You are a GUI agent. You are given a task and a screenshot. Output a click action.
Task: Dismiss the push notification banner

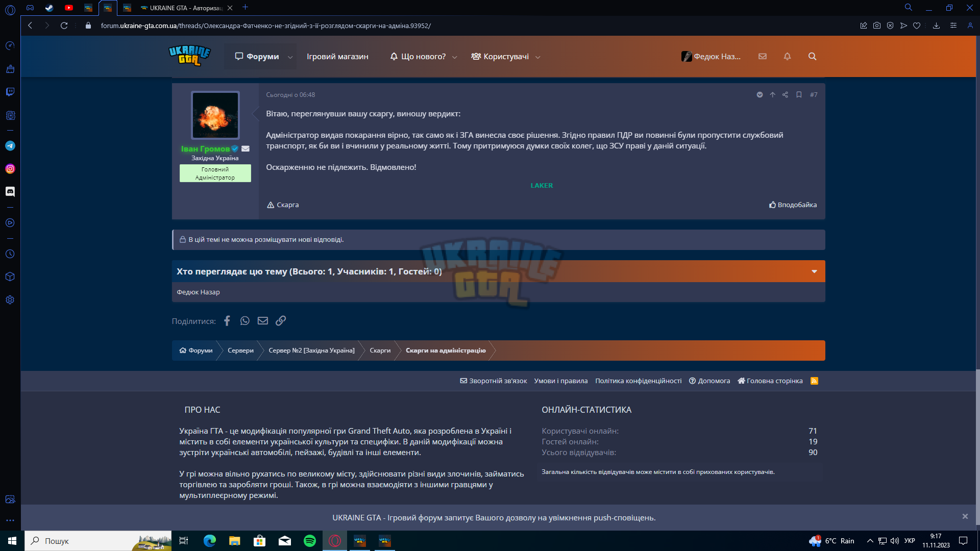pyautogui.click(x=965, y=517)
